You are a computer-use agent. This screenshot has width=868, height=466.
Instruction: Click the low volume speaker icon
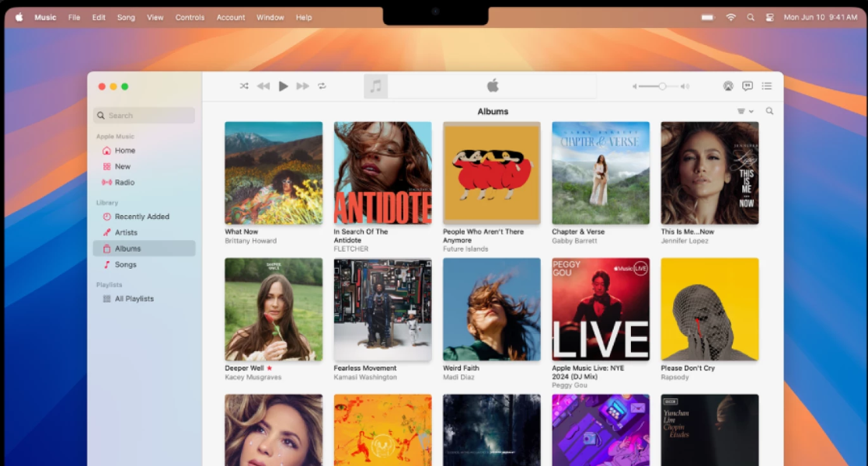point(634,86)
